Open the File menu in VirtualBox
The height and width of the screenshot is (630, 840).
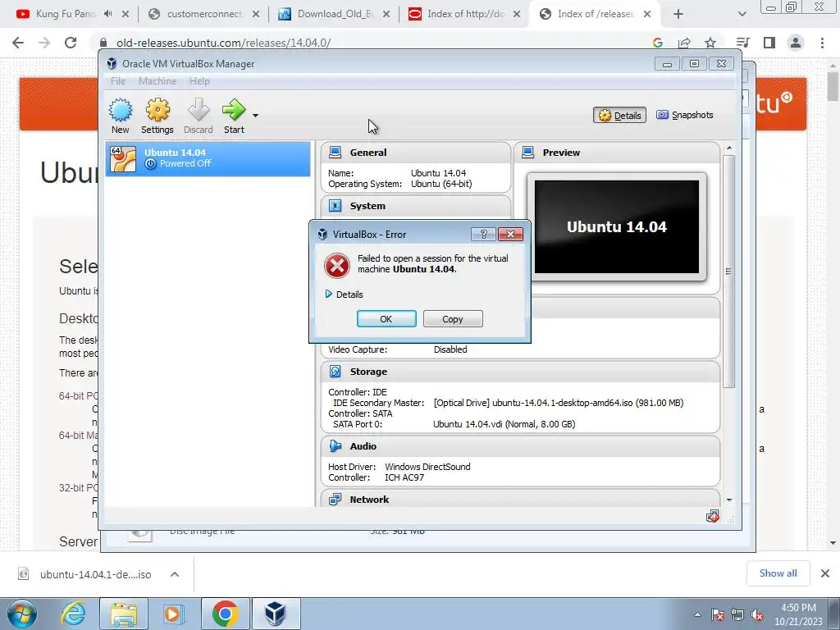click(118, 81)
